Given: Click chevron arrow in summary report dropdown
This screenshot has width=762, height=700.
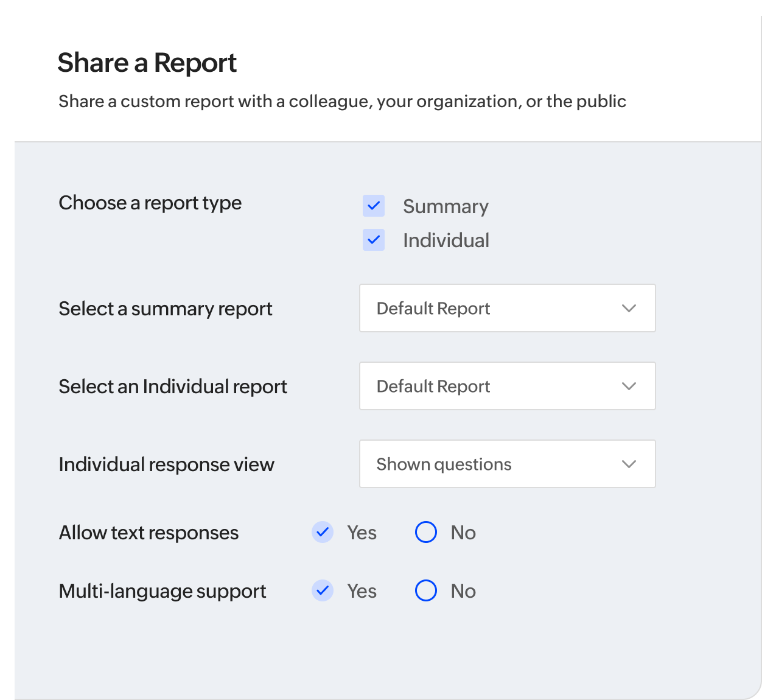Looking at the screenshot, I should [629, 308].
